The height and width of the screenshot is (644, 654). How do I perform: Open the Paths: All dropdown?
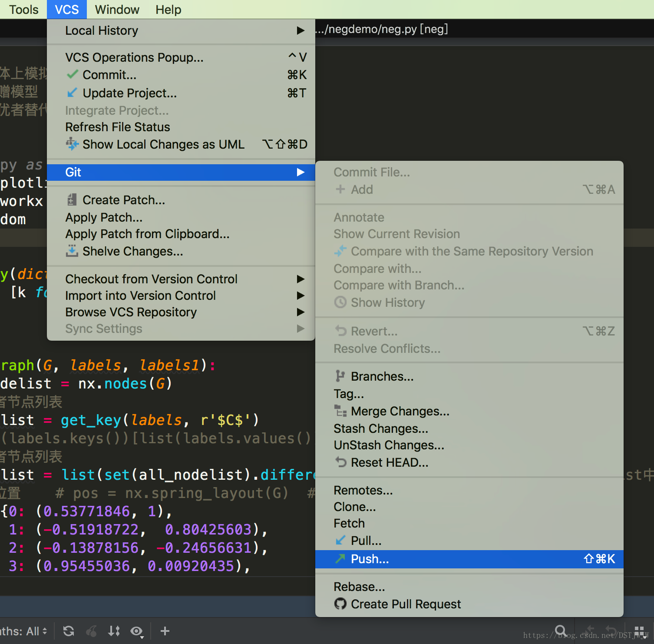pyautogui.click(x=24, y=631)
